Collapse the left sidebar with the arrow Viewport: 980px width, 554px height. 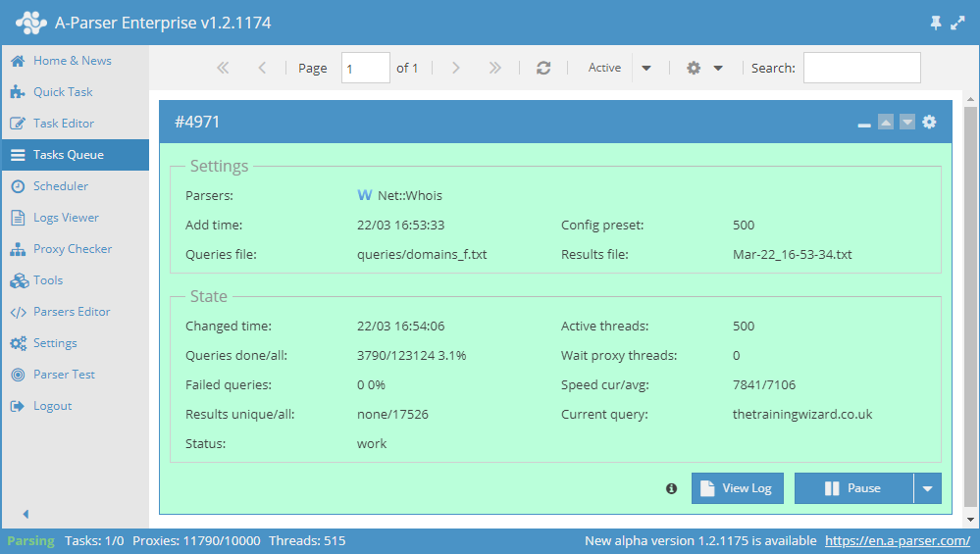26,514
